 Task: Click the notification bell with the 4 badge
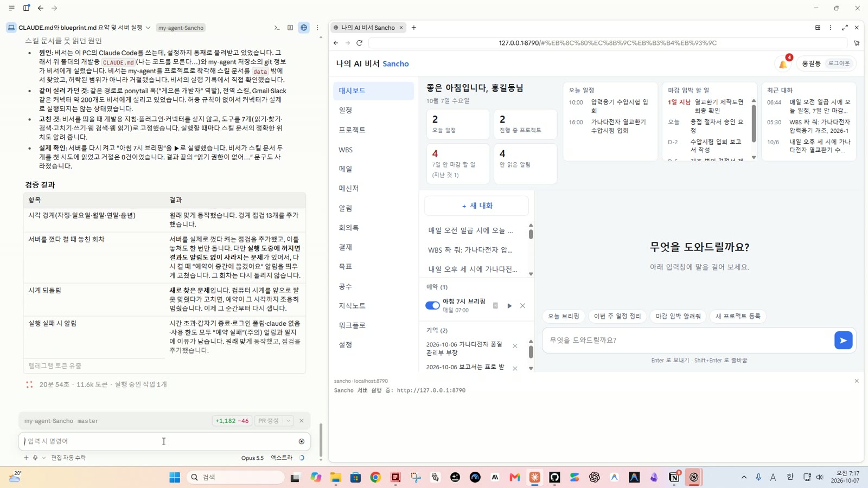tap(783, 63)
